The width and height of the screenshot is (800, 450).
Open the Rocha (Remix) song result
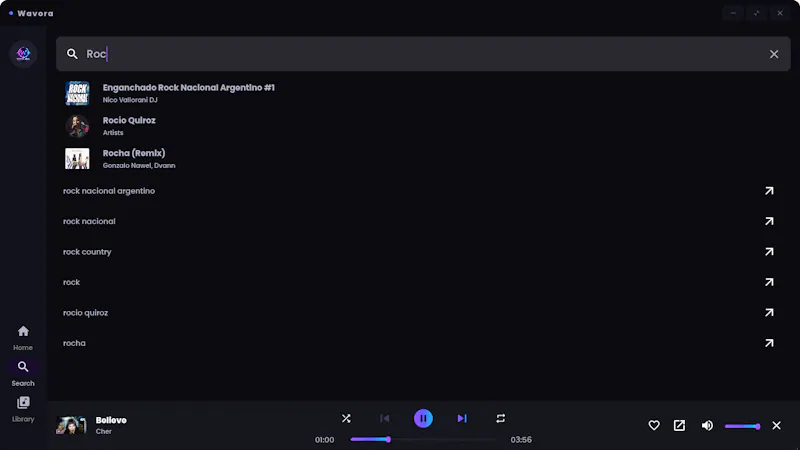(423, 159)
